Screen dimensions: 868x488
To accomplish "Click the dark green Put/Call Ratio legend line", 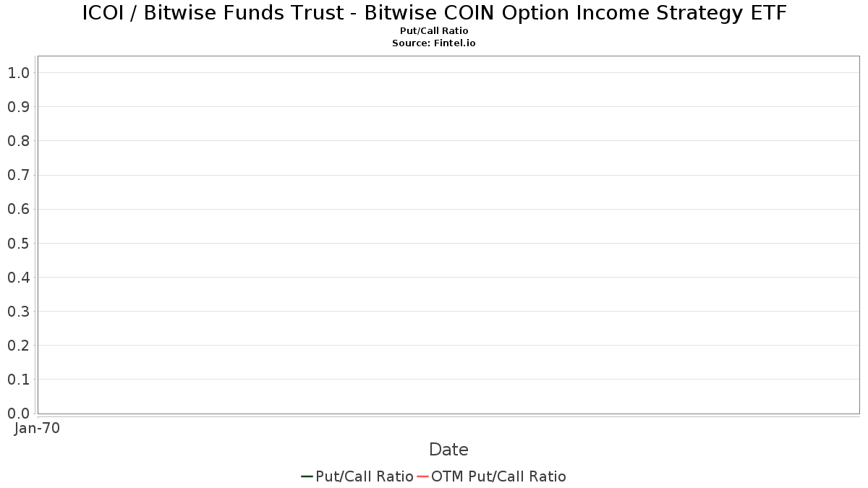I will pyautogui.click(x=307, y=476).
